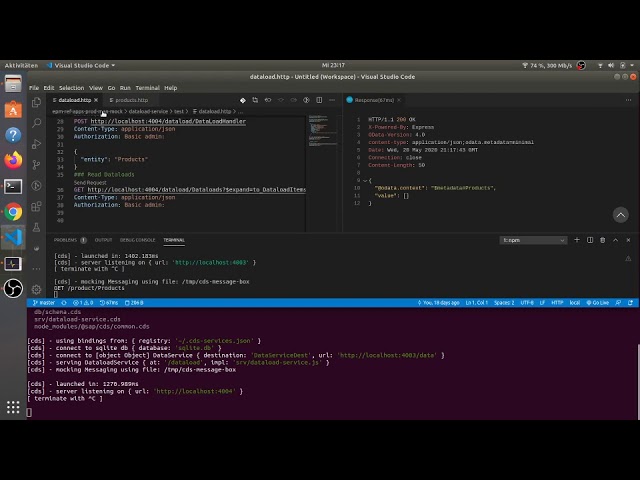
Task: Open OBS Studio from the Ubuntu dock
Action: point(13,289)
